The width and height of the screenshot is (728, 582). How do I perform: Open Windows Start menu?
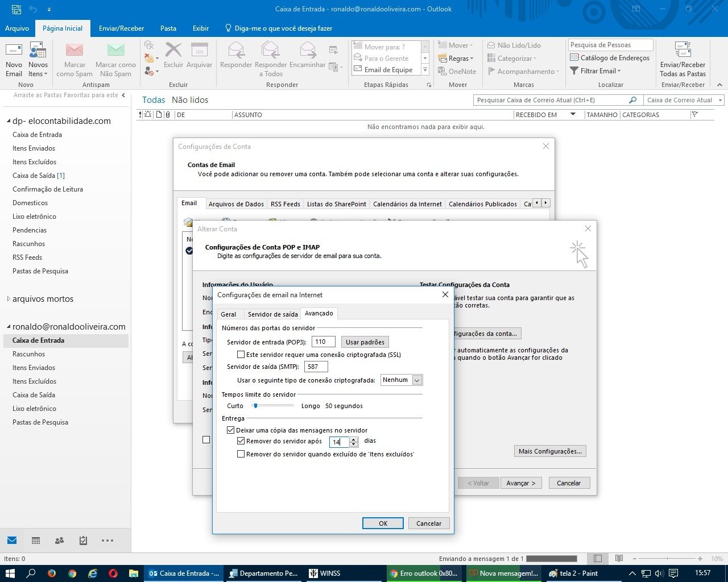click(10, 573)
